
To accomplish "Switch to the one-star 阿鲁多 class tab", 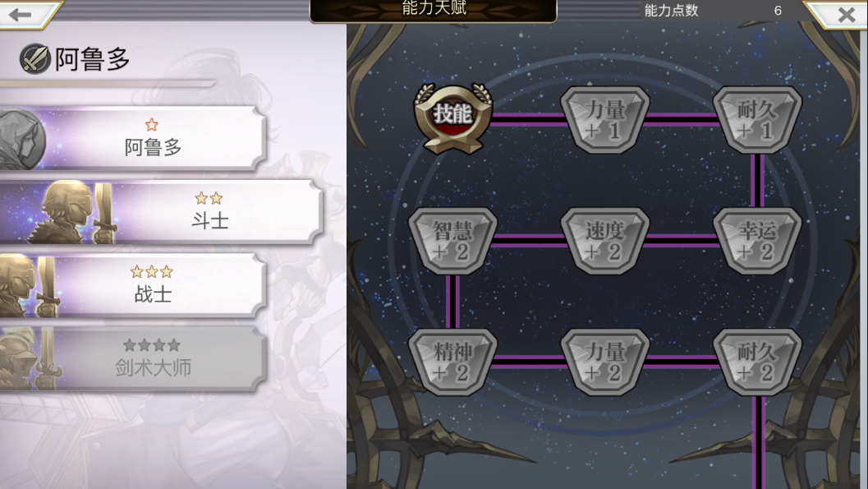I will pyautogui.click(x=133, y=138).
